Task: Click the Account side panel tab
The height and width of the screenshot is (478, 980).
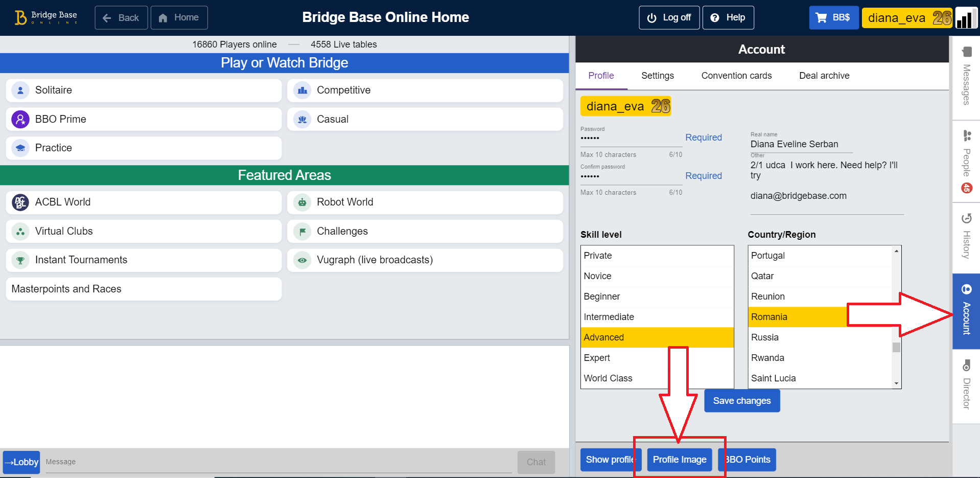Action: click(966, 311)
